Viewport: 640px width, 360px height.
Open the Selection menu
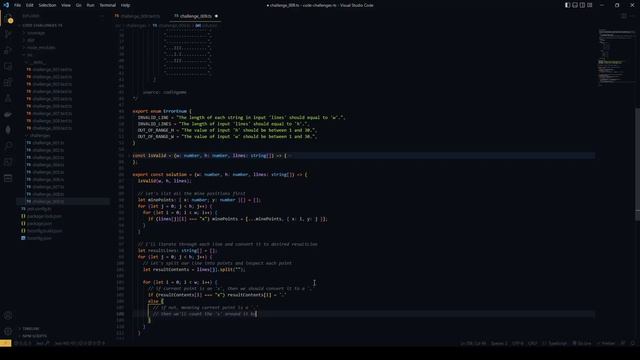point(47,5)
